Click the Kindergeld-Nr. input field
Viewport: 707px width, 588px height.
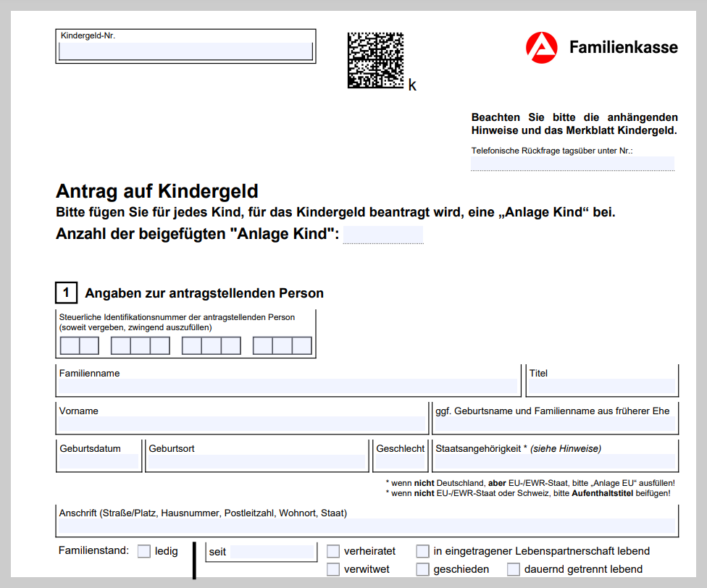point(185,51)
